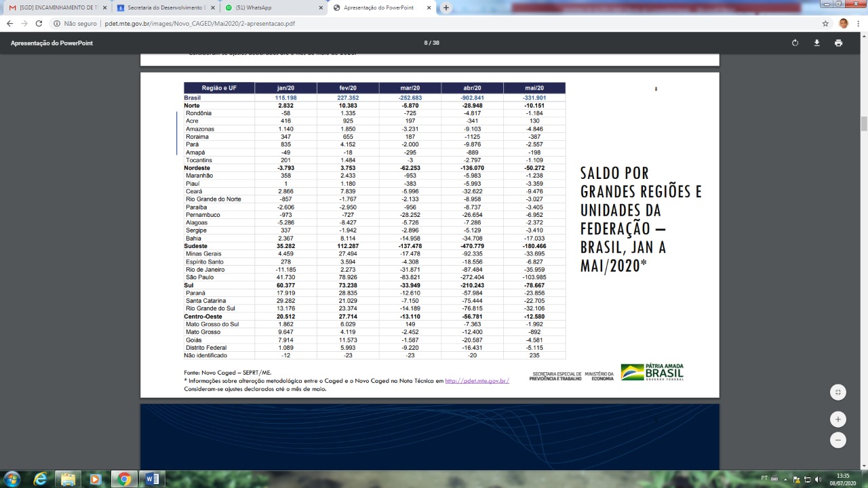The height and width of the screenshot is (488, 868).
Task: Open the pdet.mte.gov.br link in footnote
Action: [477, 381]
